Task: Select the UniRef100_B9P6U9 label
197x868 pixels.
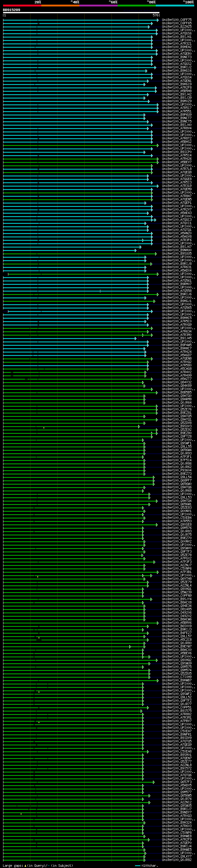Action: coord(177,115)
